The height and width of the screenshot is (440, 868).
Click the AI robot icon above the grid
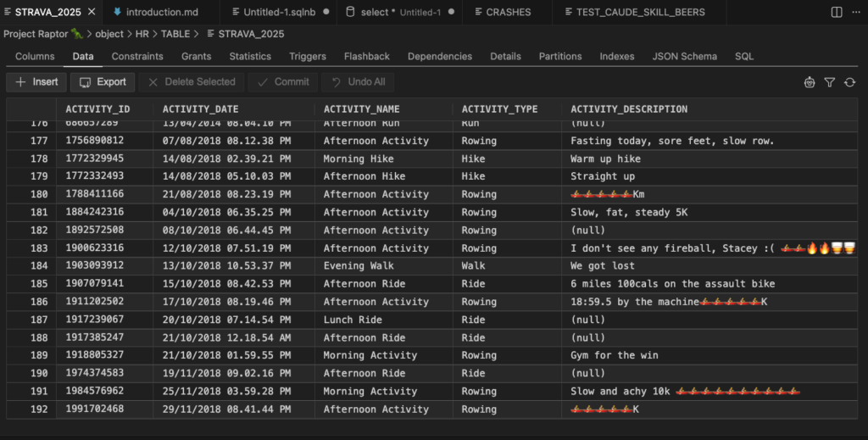pos(810,82)
